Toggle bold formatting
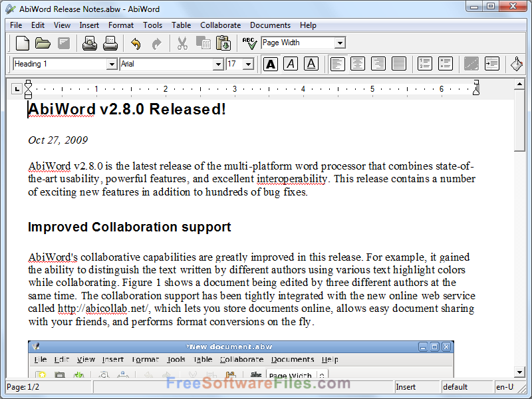532x399 pixels. click(271, 64)
